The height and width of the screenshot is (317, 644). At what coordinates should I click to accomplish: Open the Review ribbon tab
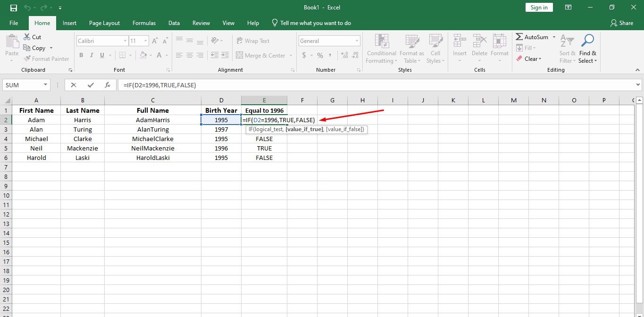[201, 23]
